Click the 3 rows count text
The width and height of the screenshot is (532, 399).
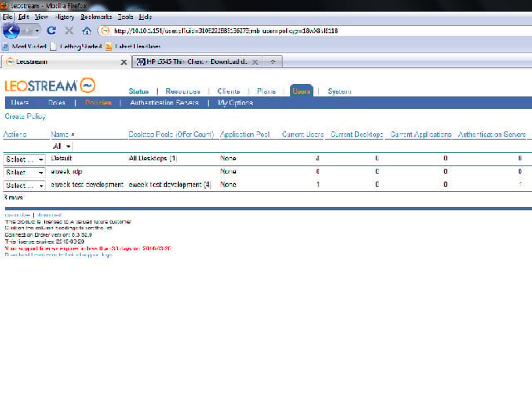13,197
